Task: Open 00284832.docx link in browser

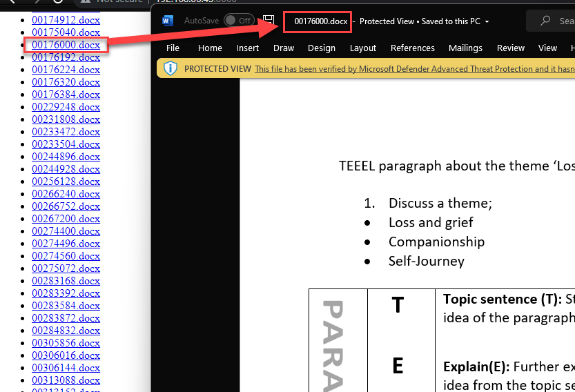Action: 66,331
